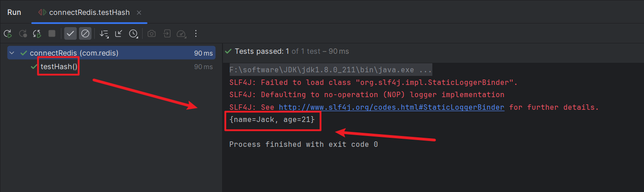The height and width of the screenshot is (192, 644).
Task: Open the sort tests dropdown
Action: 104,33
